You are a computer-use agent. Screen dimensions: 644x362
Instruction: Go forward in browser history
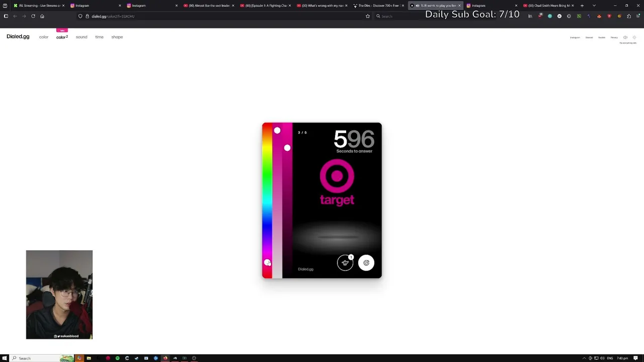(x=24, y=16)
